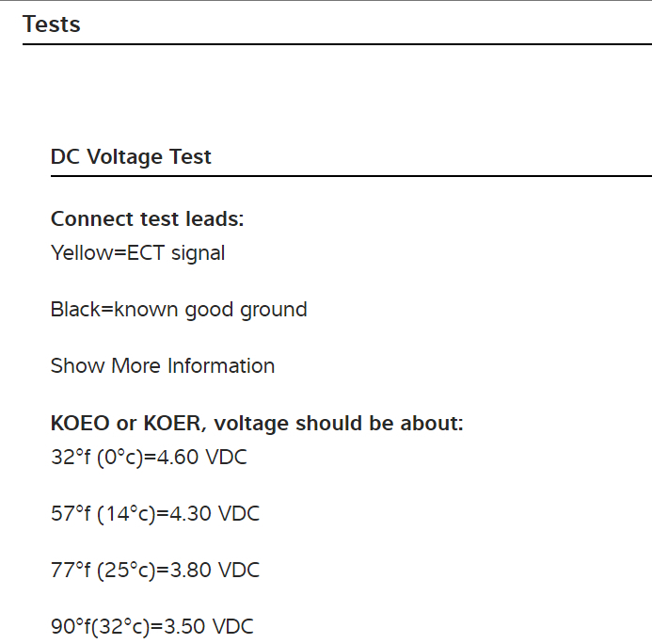This screenshot has height=644, width=652.
Task: Click the Black=known good ground line
Action: tap(179, 309)
